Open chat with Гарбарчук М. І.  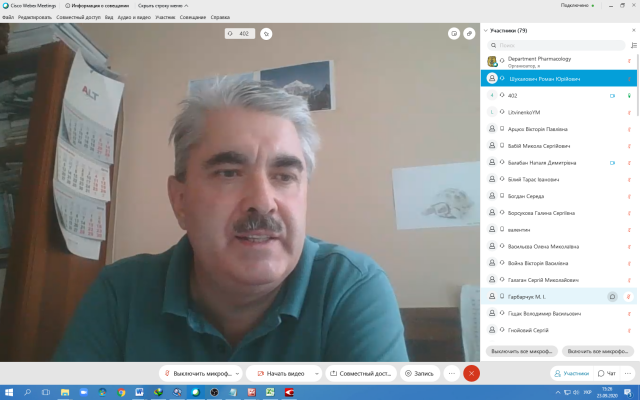click(612, 297)
